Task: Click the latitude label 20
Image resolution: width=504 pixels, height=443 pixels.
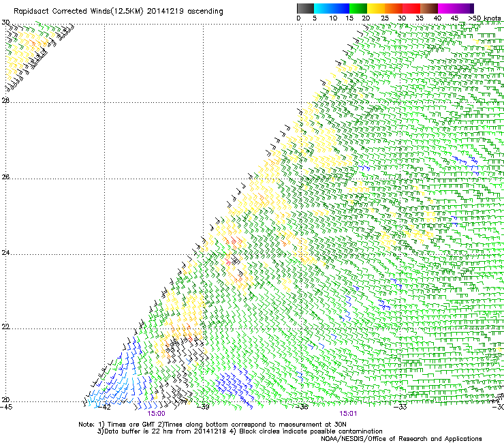Action: [5, 400]
